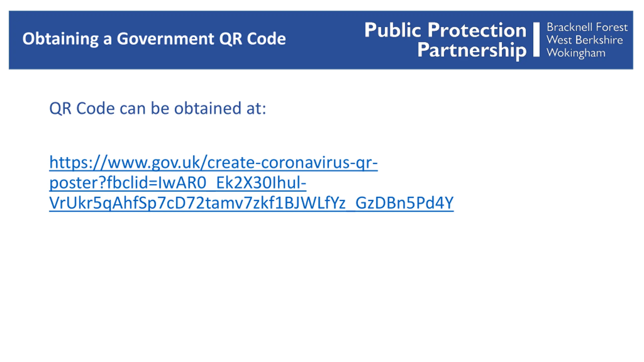644x362 pixels.
Task: Click the white vertical bar in the logo
Action: click(x=536, y=39)
